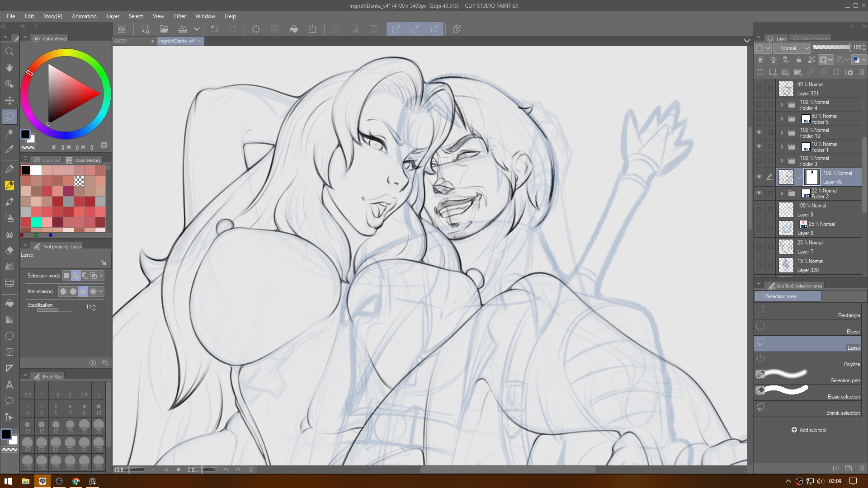Image resolution: width=868 pixels, height=488 pixels.
Task: Select brush size 20 preset
Action: click(70, 427)
